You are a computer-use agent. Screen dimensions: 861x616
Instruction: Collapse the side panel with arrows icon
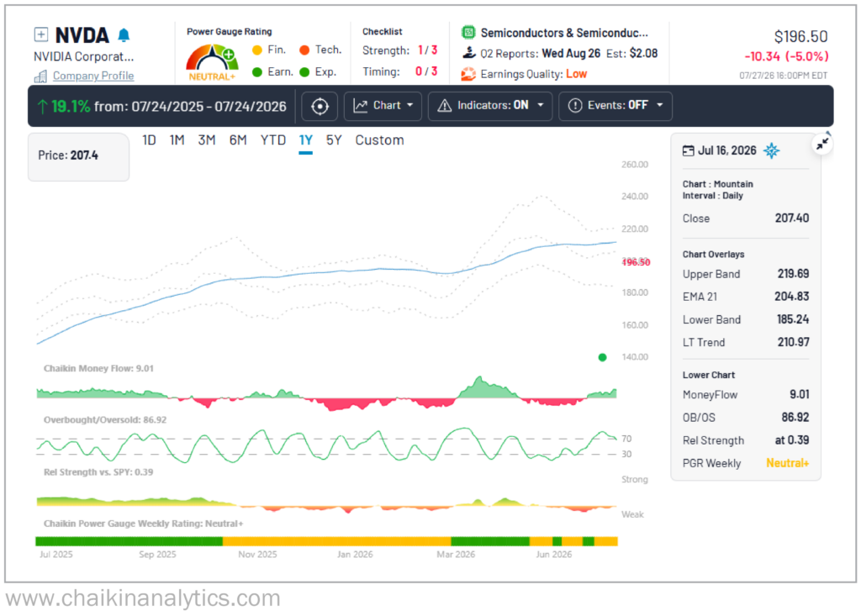coord(822,145)
